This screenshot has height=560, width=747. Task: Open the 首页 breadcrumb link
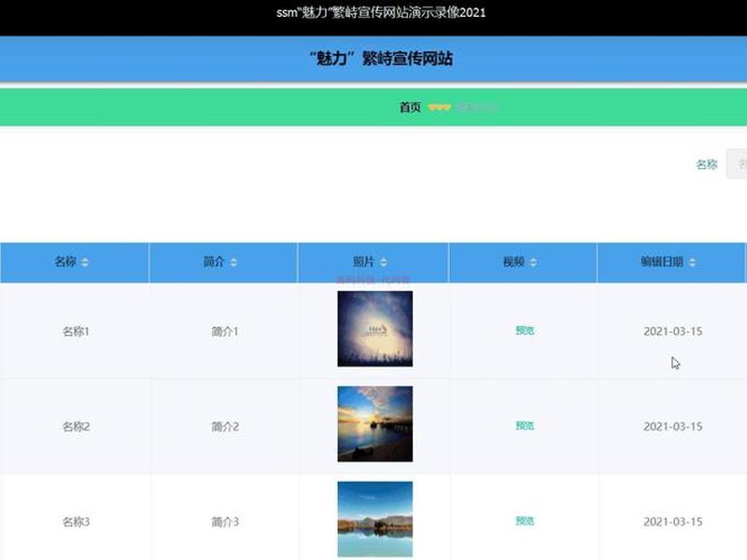[x=410, y=107]
